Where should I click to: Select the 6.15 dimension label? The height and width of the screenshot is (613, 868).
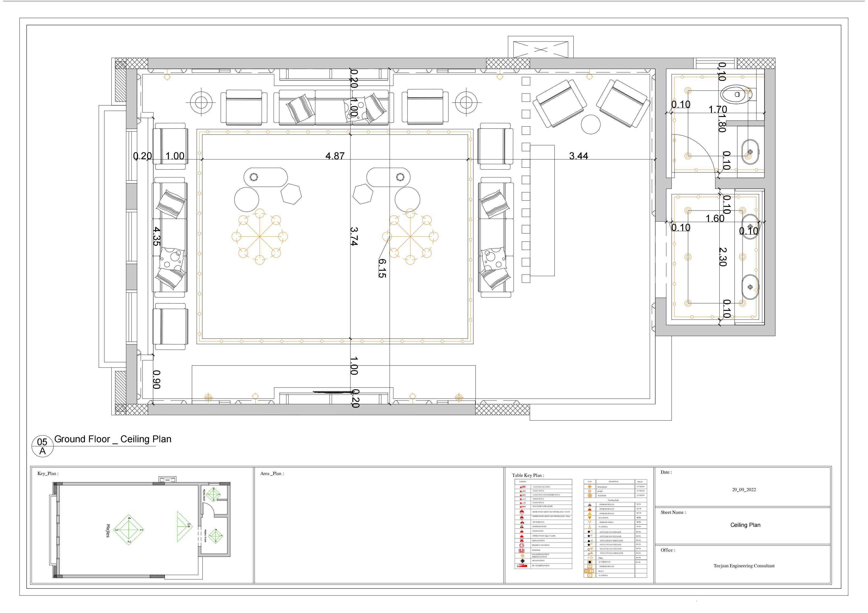point(382,268)
